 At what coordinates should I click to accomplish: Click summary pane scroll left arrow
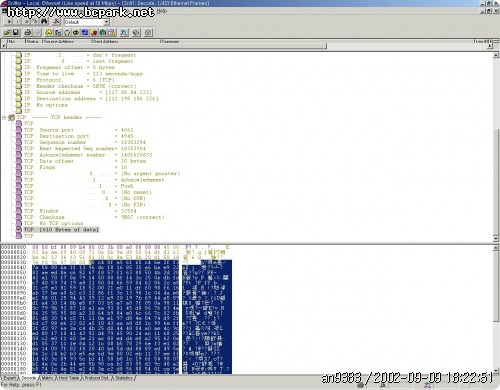tap(4, 46)
